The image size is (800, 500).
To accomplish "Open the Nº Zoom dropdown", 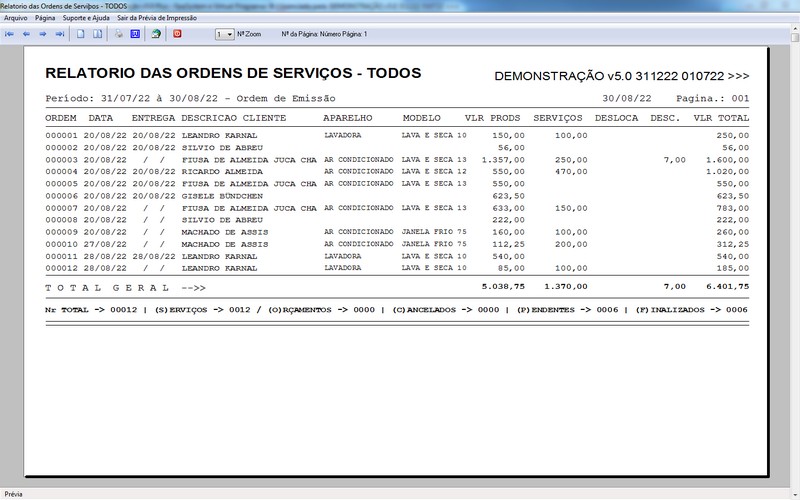I will pyautogui.click(x=224, y=34).
